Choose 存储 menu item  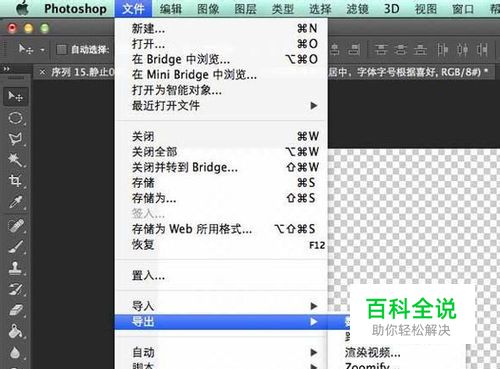point(221,183)
